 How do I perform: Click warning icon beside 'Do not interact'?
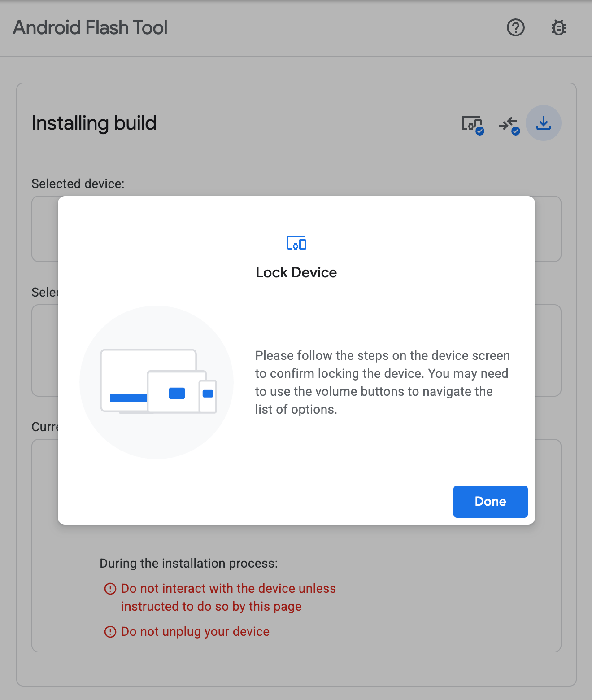[x=110, y=589]
